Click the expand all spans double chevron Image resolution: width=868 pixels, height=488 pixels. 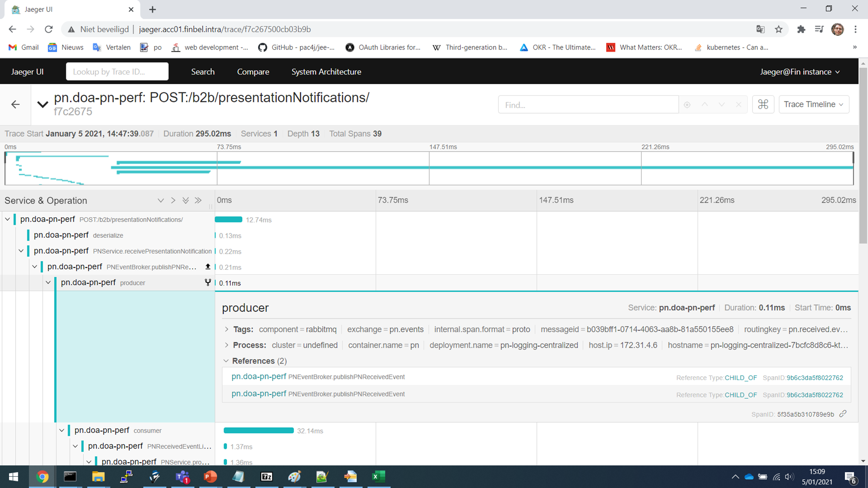click(x=186, y=200)
